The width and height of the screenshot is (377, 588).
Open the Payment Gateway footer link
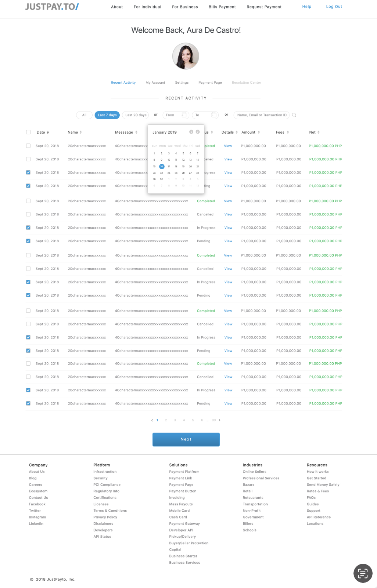184,524
